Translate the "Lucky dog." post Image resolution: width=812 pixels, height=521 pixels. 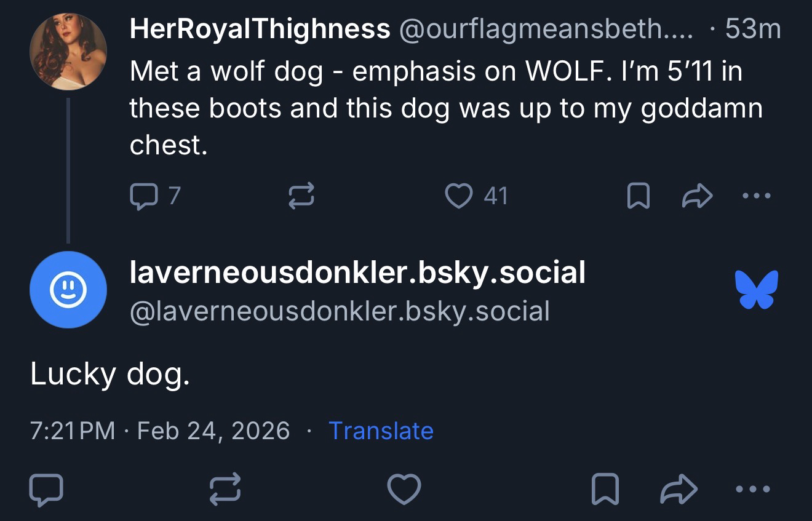pyautogui.click(x=381, y=431)
